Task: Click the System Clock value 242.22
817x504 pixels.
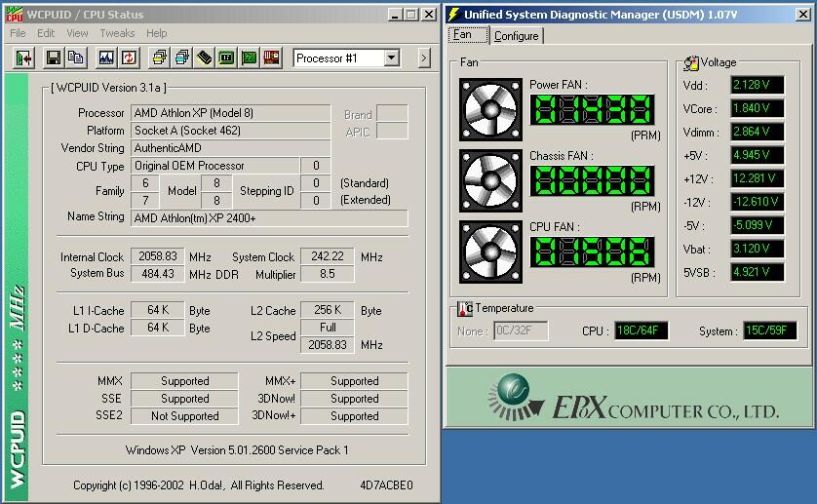Action: 328,256
